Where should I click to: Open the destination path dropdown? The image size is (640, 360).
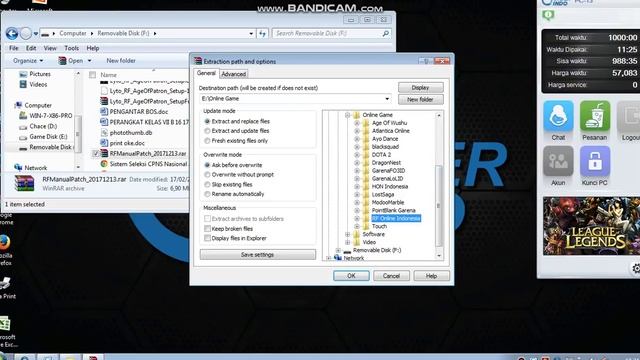coord(387,99)
